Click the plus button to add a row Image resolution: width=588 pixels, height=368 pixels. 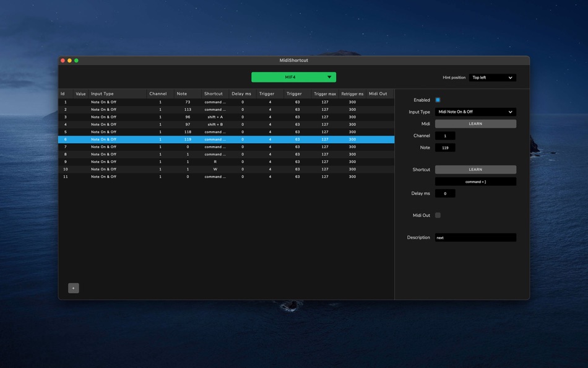click(x=74, y=288)
